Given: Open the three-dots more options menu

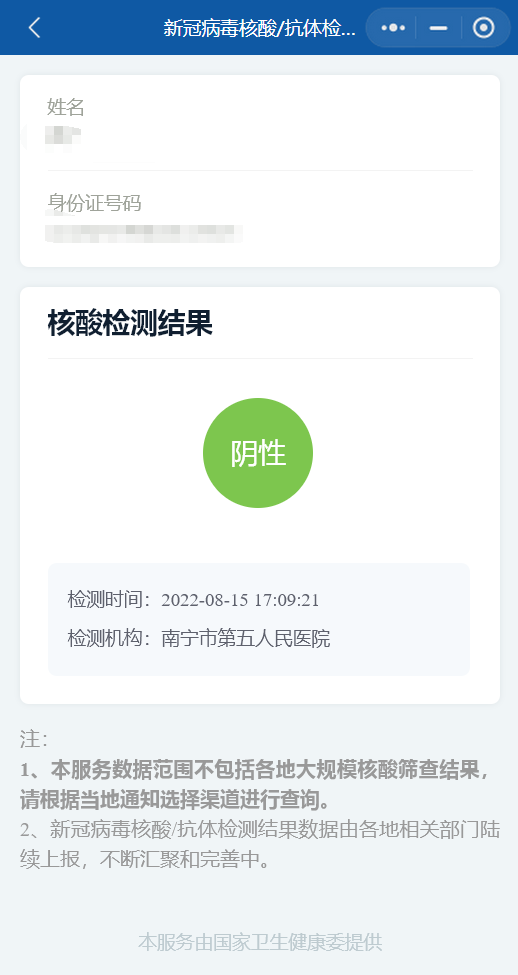Looking at the screenshot, I should 393,28.
